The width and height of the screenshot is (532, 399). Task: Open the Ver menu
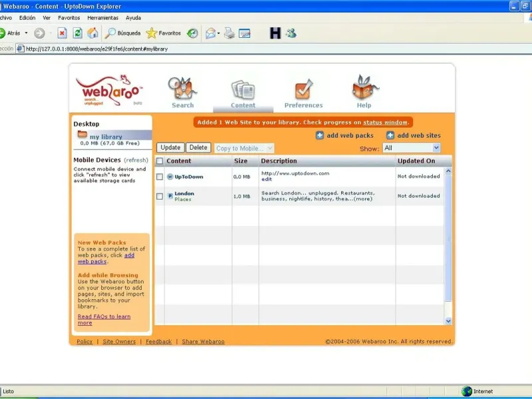pyautogui.click(x=47, y=18)
